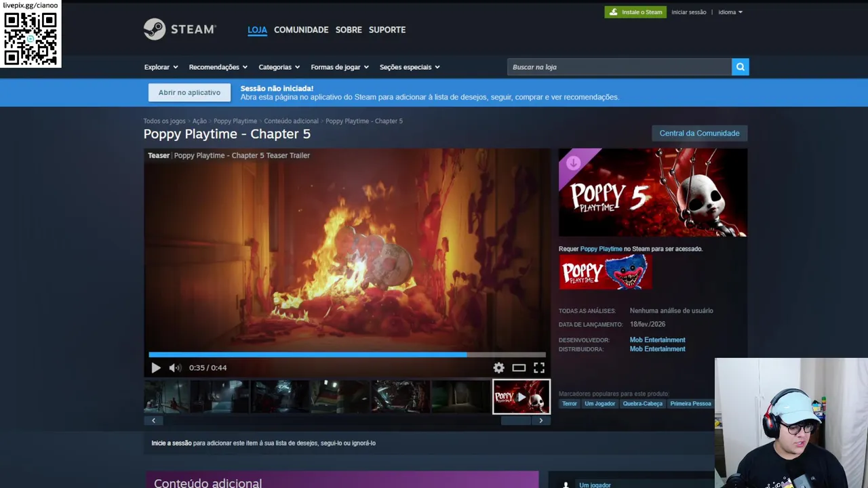Screen dimensions: 868x488
Task: Enter fullscreen on the video player
Action: pyautogui.click(x=539, y=368)
